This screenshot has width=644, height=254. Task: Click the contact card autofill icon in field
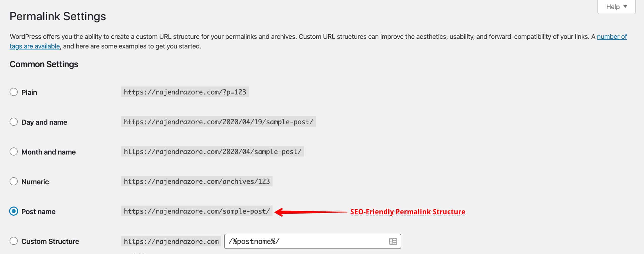tap(393, 241)
